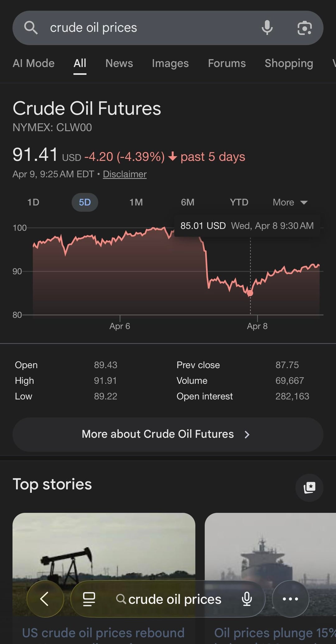The image size is (336, 644).
Task: Switch to the News tab
Action: pos(119,63)
